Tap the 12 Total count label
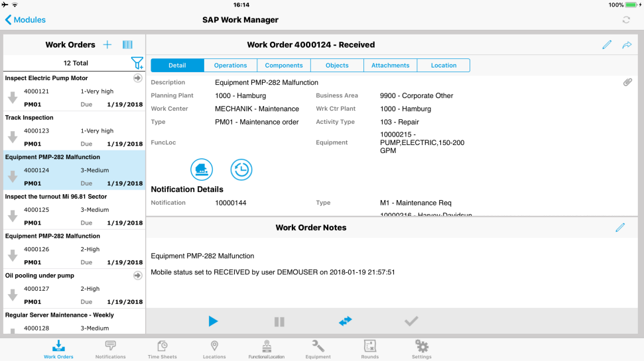Screen dimensions: 644x361 point(76,63)
